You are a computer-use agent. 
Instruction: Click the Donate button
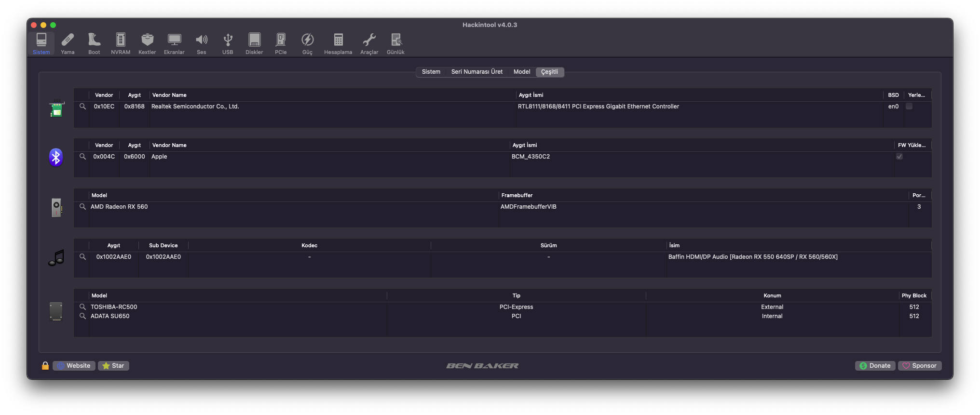coord(875,366)
